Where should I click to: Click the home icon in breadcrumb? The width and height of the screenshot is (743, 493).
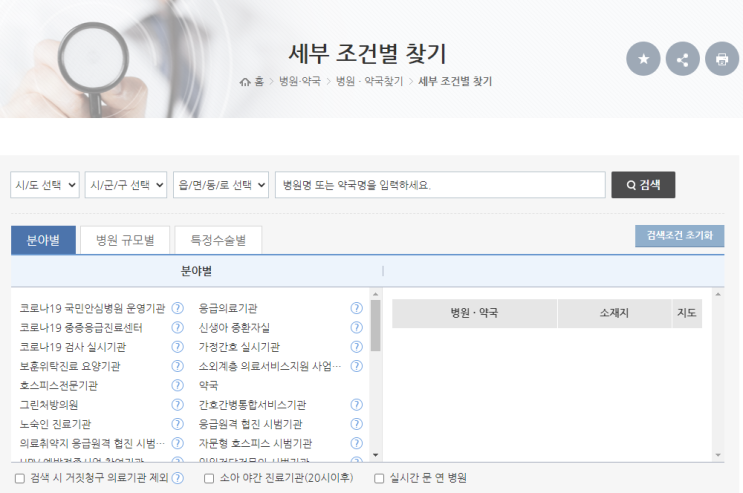pyautogui.click(x=245, y=82)
